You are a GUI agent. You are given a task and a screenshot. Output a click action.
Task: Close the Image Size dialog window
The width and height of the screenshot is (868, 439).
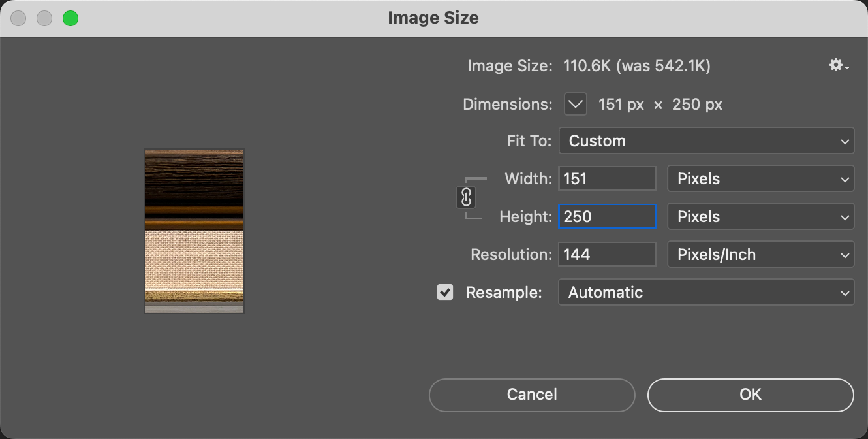tap(18, 18)
